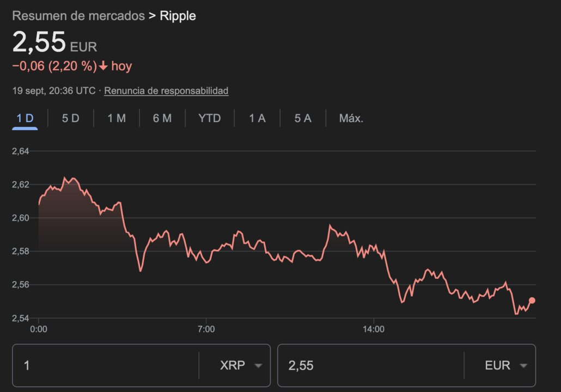Viewport: 561px width, 392px height.
Task: Select the 6 M time range
Action: point(161,118)
